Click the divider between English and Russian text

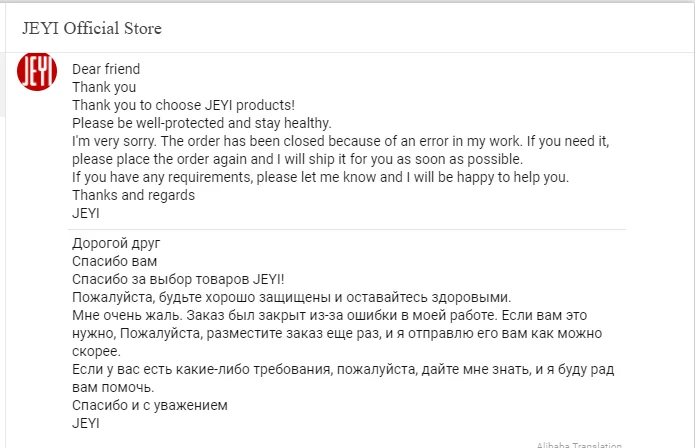(x=347, y=230)
